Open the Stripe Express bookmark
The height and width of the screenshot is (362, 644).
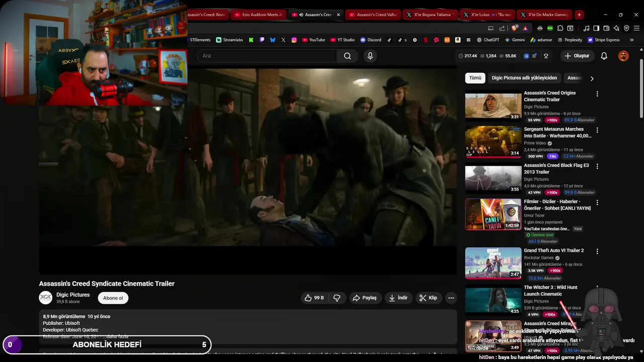click(603, 40)
